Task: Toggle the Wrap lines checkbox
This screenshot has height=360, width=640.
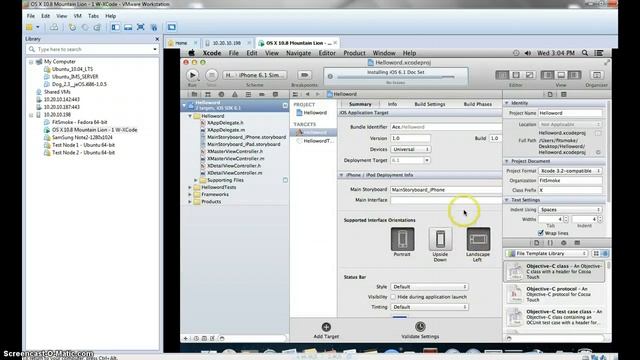Action: pyautogui.click(x=541, y=233)
